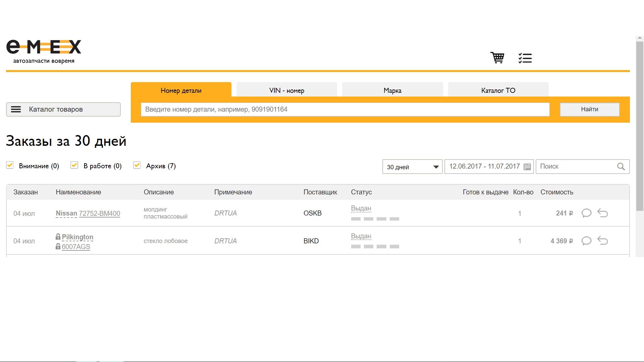The image size is (644, 362).
Task: Open comment bubble for Nissan order
Action: pos(586,213)
